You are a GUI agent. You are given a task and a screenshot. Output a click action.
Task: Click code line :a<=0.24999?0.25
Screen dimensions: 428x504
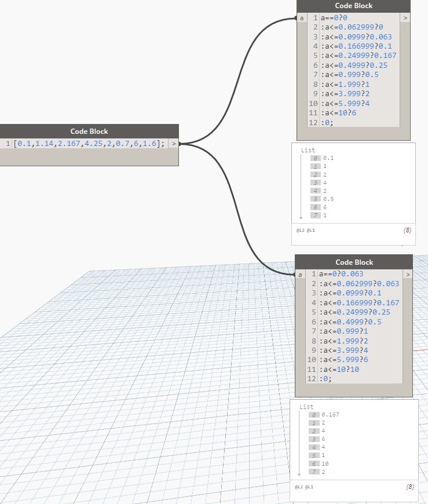355,312
